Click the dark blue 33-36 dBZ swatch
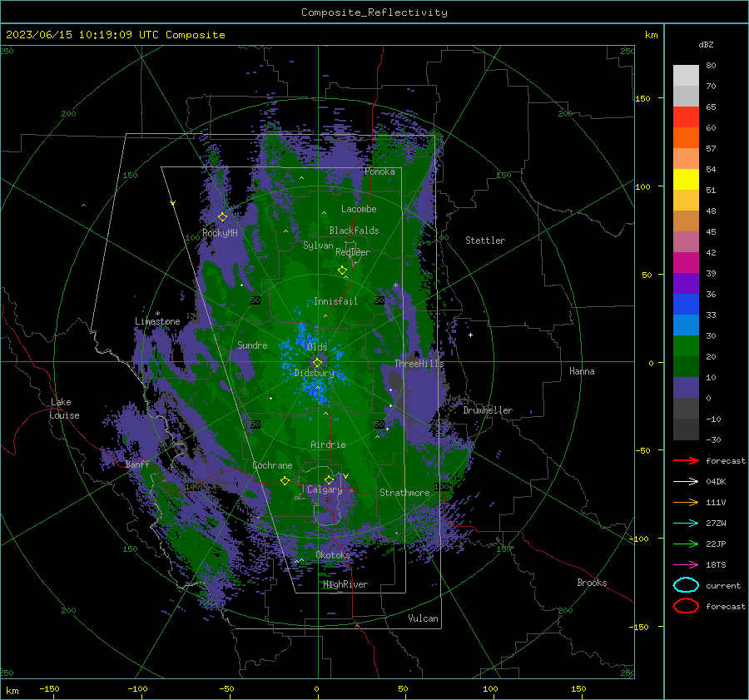The width and height of the screenshot is (749, 700). click(x=686, y=304)
